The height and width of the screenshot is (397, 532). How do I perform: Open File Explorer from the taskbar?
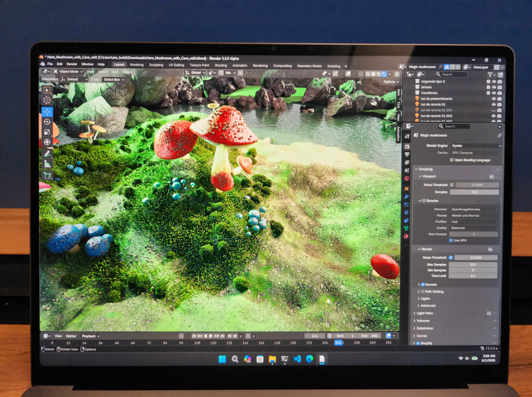click(272, 359)
